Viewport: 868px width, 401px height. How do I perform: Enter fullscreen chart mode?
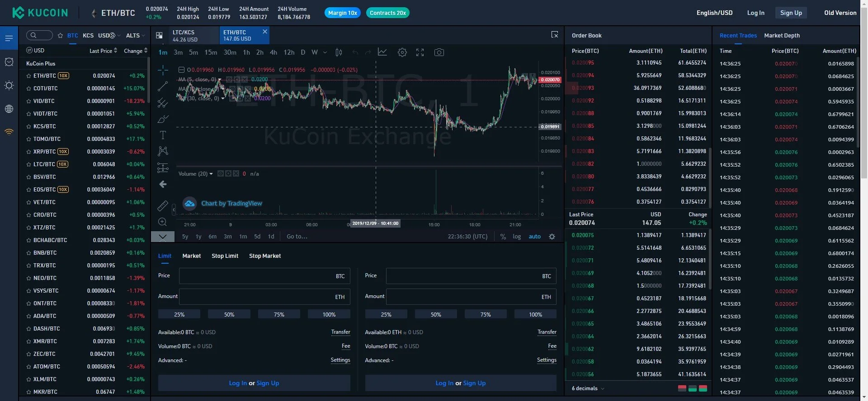[420, 52]
